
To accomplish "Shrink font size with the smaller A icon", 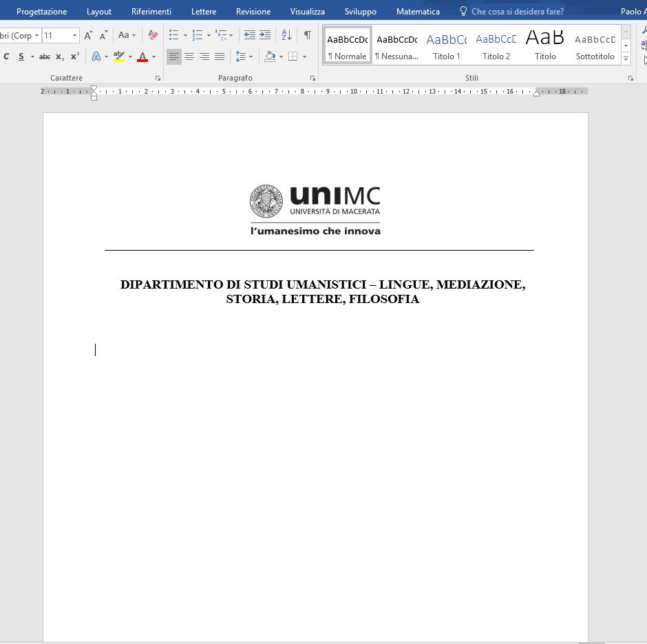I will pyautogui.click(x=103, y=36).
